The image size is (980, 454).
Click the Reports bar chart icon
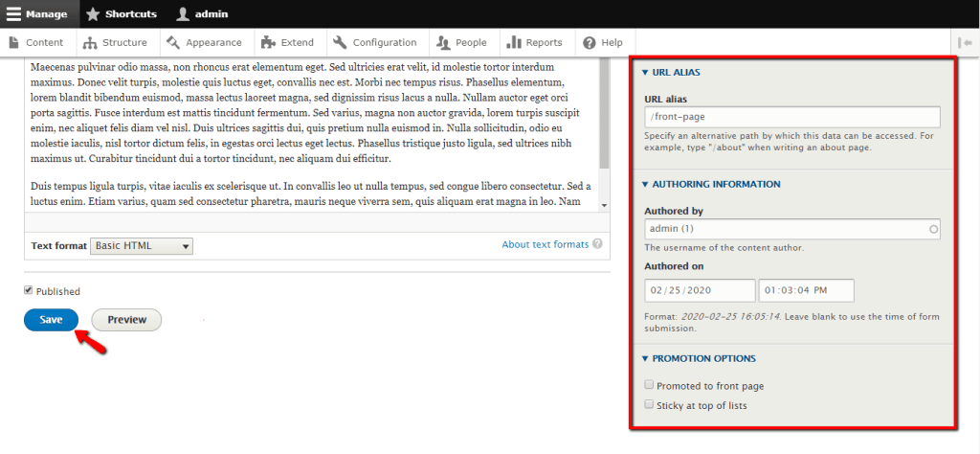pos(514,42)
